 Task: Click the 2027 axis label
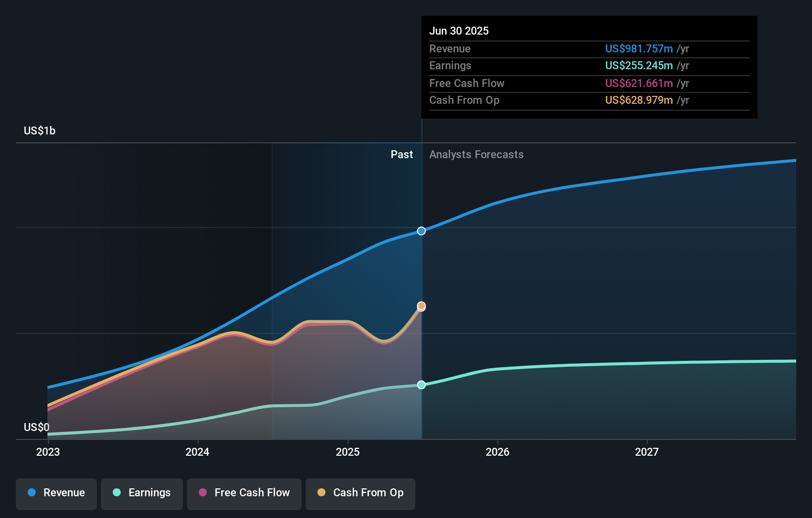click(648, 451)
